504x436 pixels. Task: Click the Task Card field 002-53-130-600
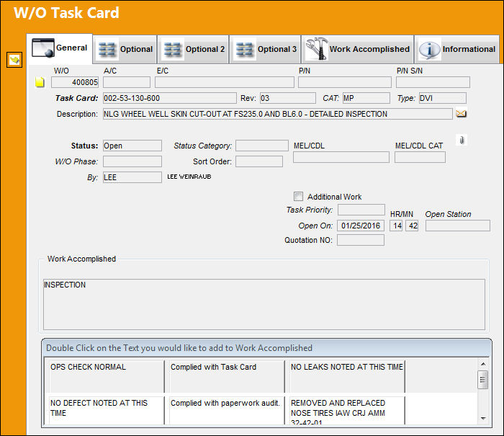coord(170,98)
